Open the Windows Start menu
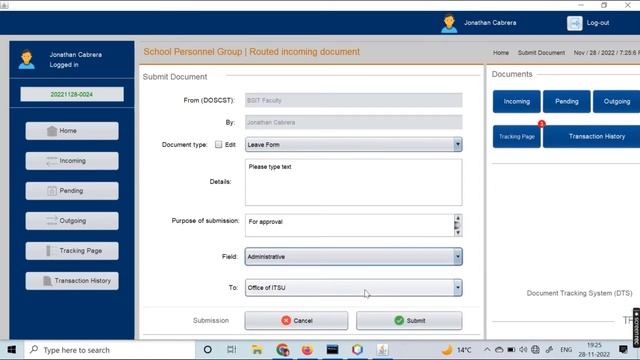Image resolution: width=640 pixels, height=360 pixels. (x=11, y=350)
